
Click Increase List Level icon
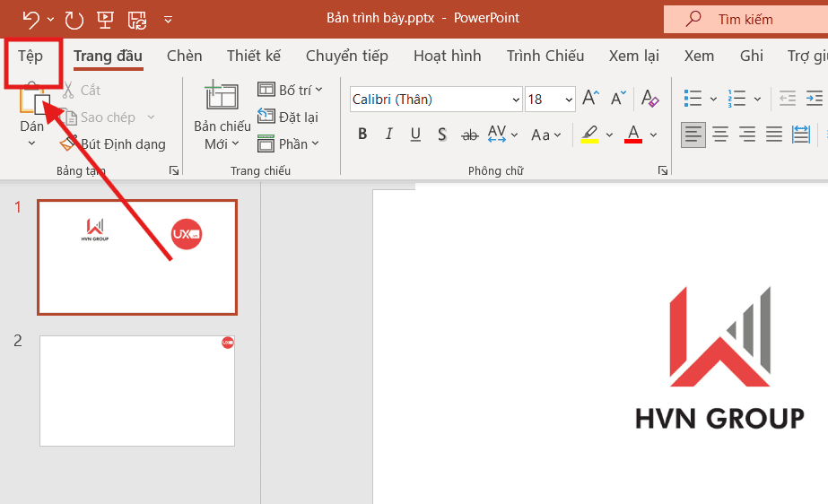point(815,98)
